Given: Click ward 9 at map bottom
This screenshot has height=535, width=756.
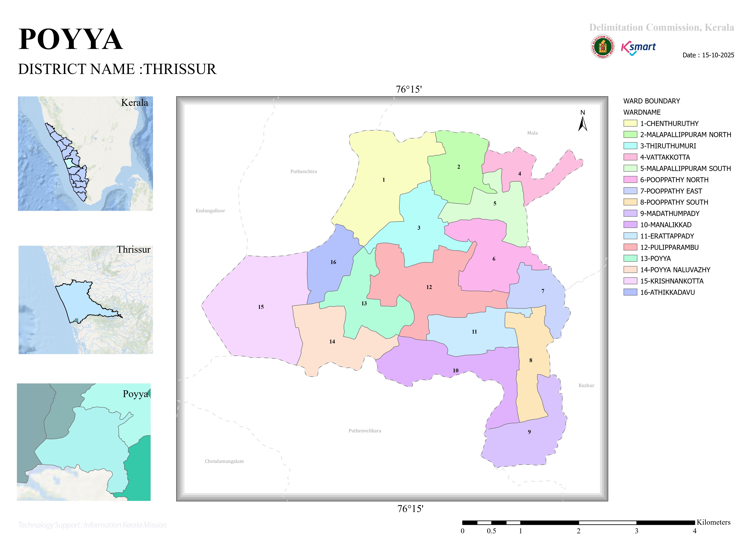Looking at the screenshot, I should click(x=529, y=432).
